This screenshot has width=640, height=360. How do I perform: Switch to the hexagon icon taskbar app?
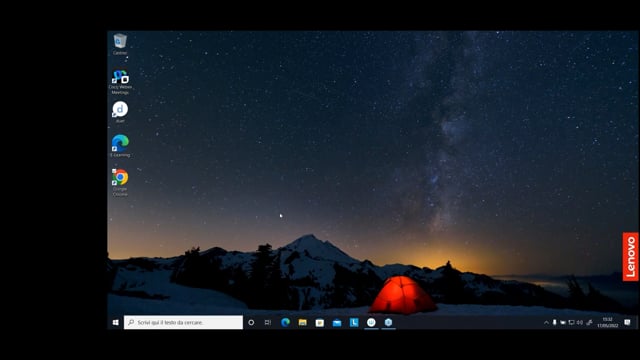pos(388,322)
